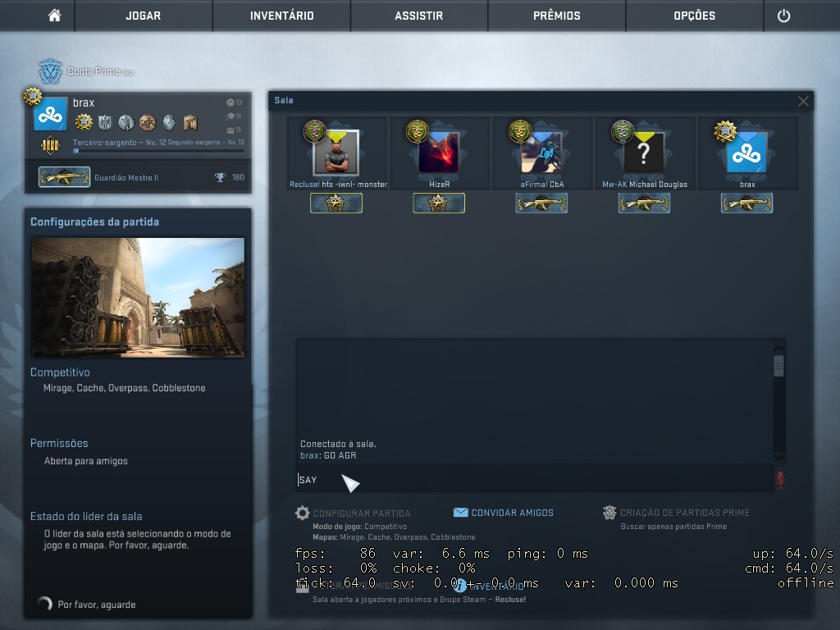This screenshot has width=840, height=630.
Task: Click the 'Por favor, aguarde' loading spinner
Action: (45, 604)
